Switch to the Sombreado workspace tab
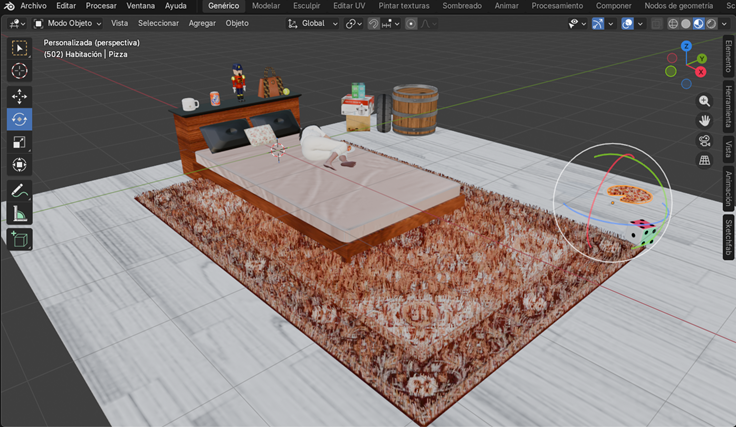 462,6
